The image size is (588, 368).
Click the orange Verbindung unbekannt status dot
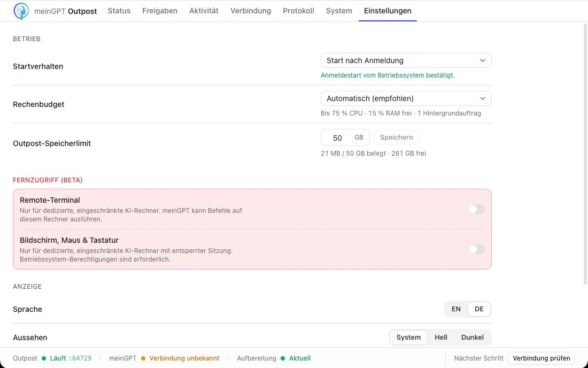pyautogui.click(x=143, y=358)
